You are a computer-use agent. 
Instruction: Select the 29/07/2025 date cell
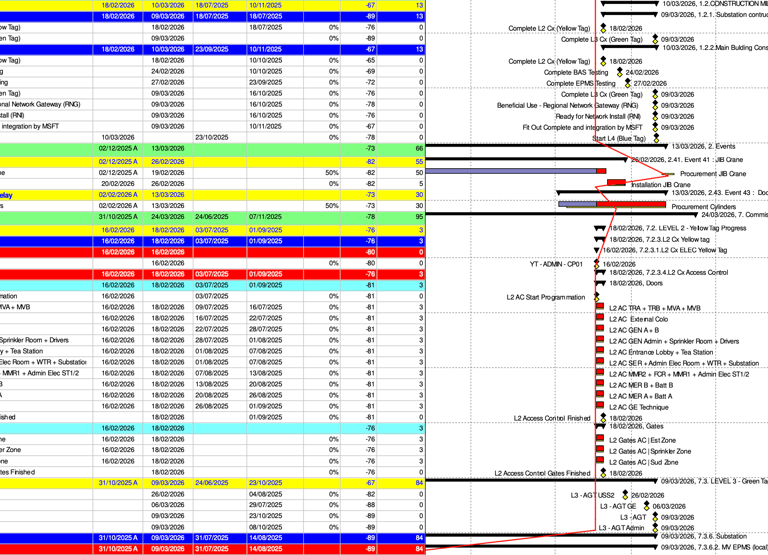pyautogui.click(x=265, y=505)
